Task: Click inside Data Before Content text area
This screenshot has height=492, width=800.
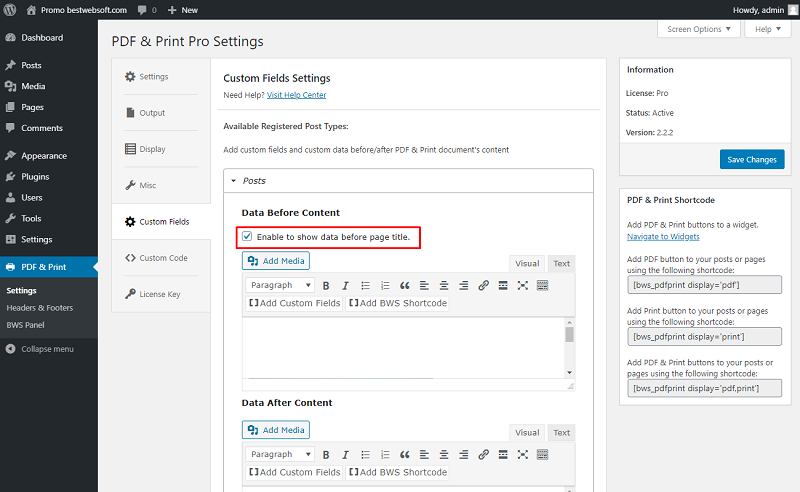Action: [403, 348]
